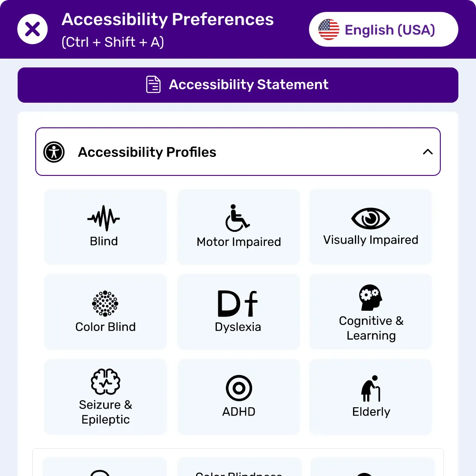Open the Accessibility Statement
This screenshot has height=476, width=476.
click(238, 85)
